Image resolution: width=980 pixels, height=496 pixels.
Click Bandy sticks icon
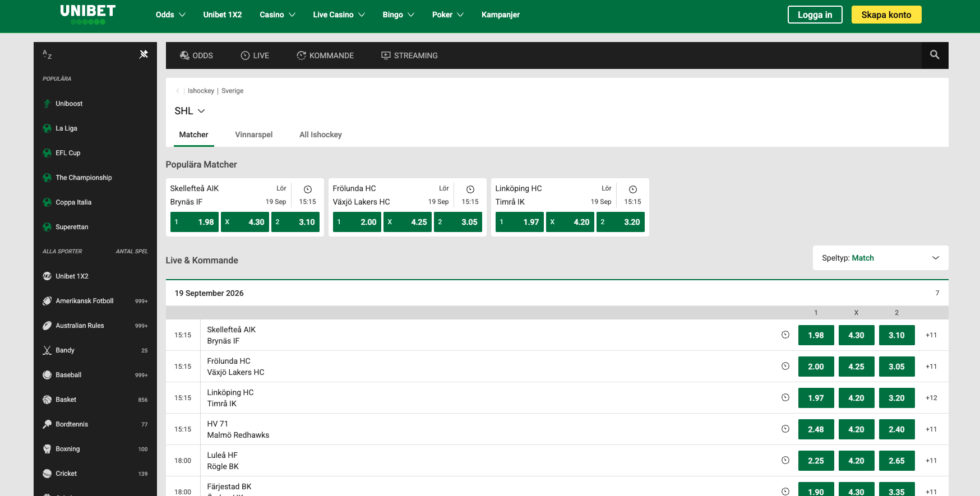[47, 350]
